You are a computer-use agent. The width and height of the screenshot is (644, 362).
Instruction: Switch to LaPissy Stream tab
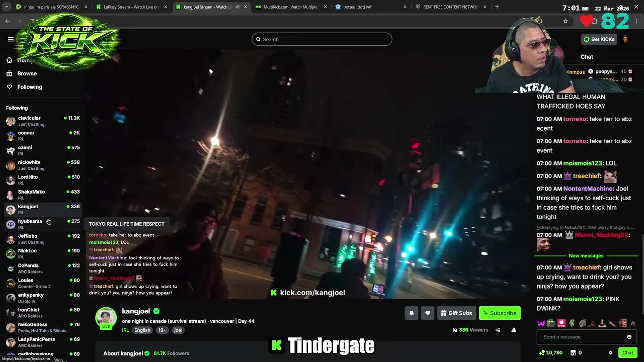(131, 7)
